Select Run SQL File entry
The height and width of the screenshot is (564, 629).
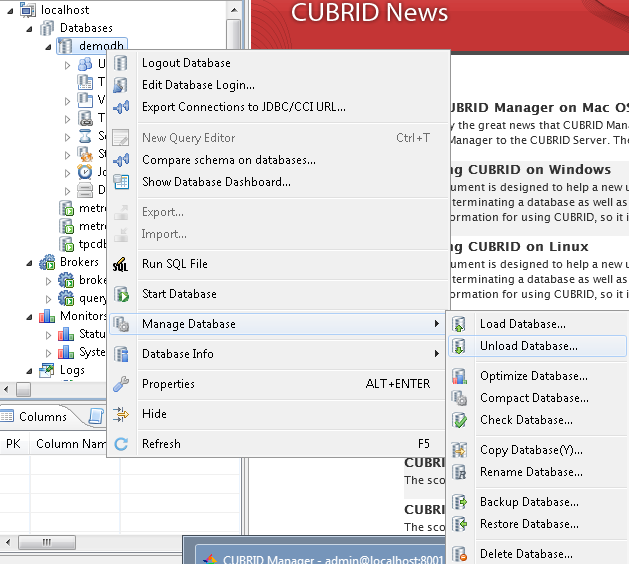(x=279, y=264)
